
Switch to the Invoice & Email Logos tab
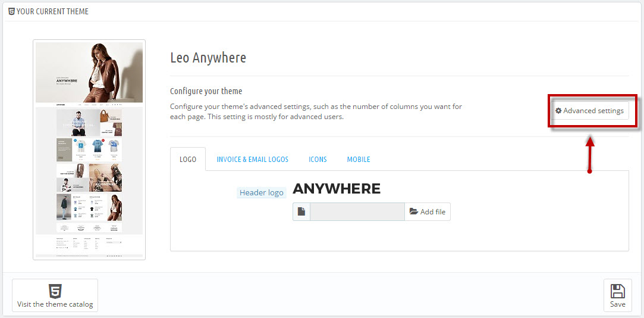(x=253, y=159)
